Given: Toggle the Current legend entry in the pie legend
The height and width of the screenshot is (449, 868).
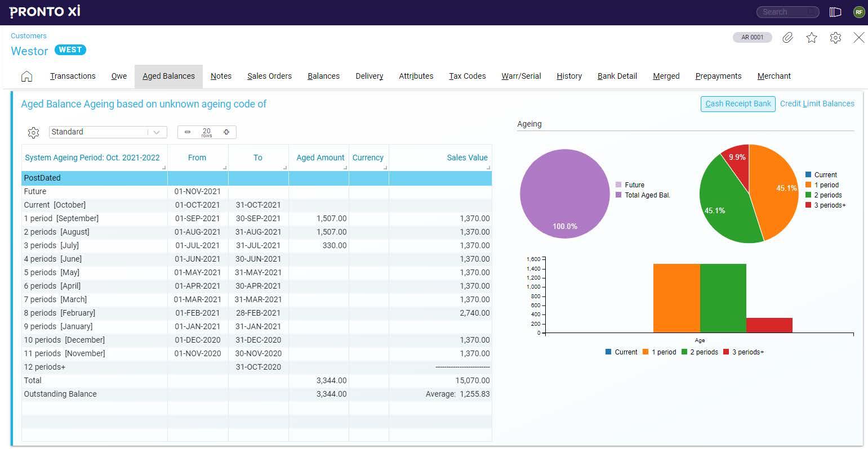Looking at the screenshot, I should [824, 174].
